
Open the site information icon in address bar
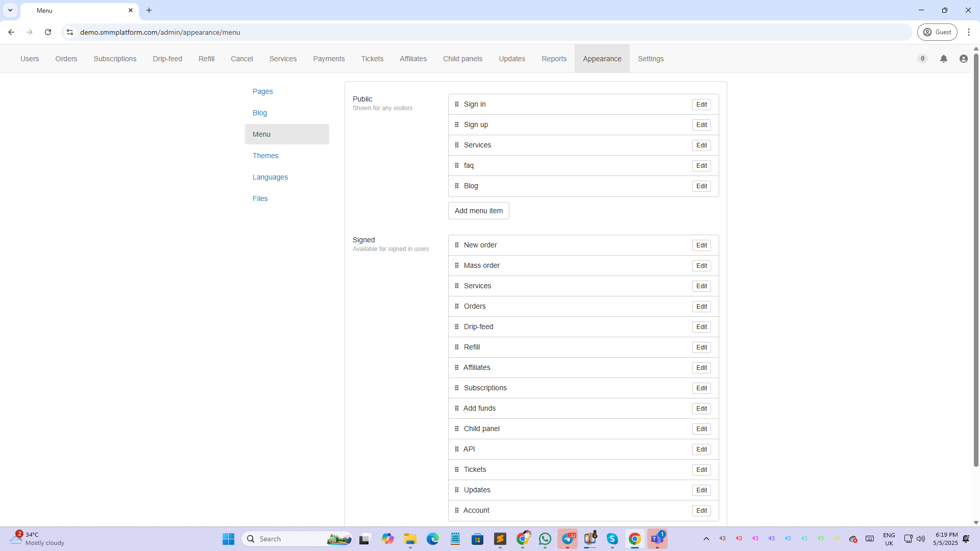tap(70, 32)
